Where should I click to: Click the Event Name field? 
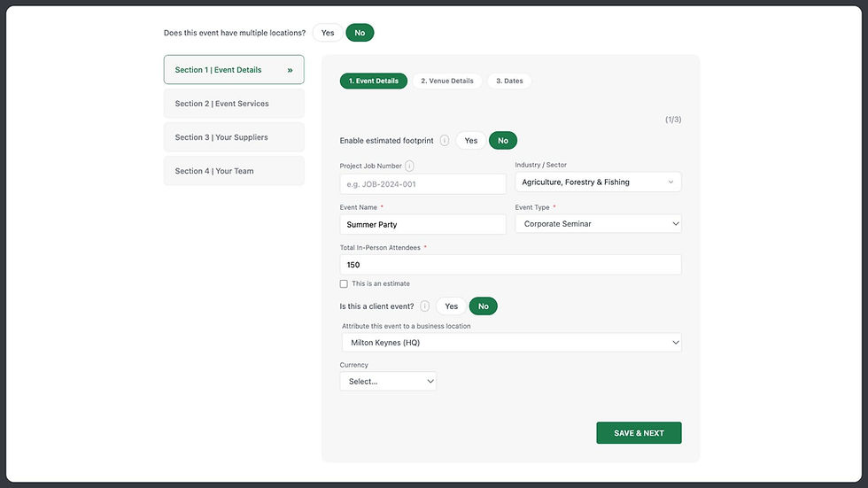[x=423, y=225]
